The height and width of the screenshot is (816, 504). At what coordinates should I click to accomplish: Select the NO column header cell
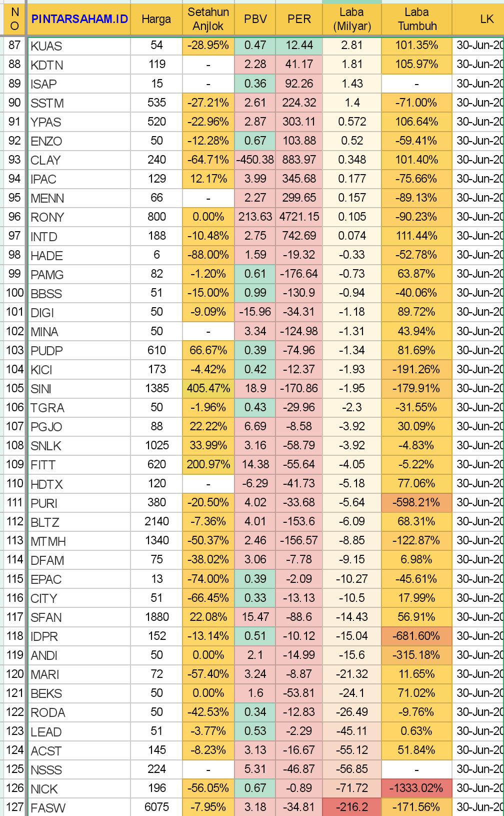click(14, 19)
